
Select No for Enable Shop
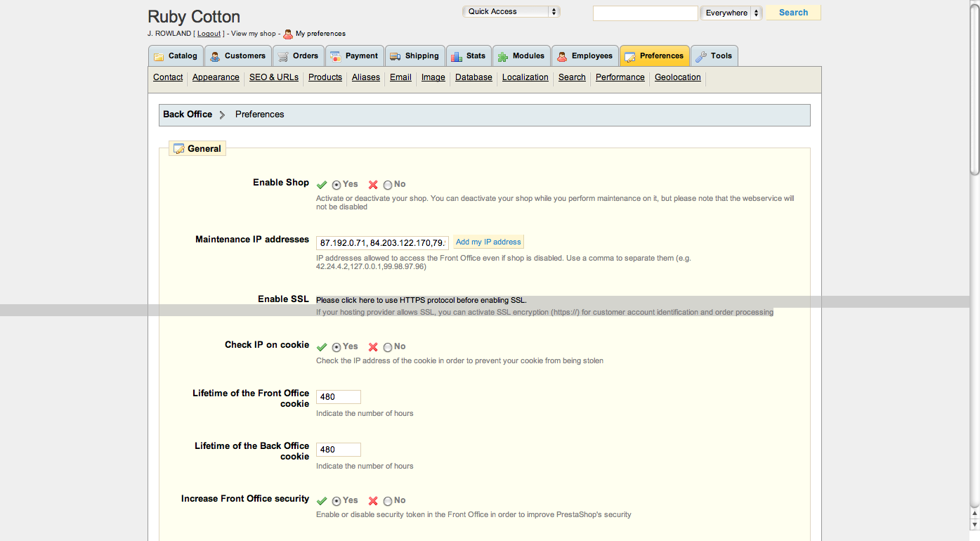tap(388, 185)
